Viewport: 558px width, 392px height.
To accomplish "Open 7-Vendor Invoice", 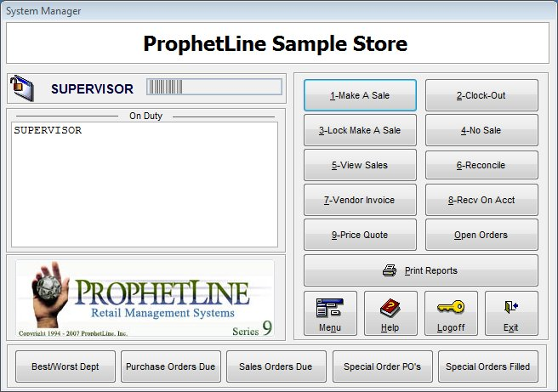I will point(360,200).
